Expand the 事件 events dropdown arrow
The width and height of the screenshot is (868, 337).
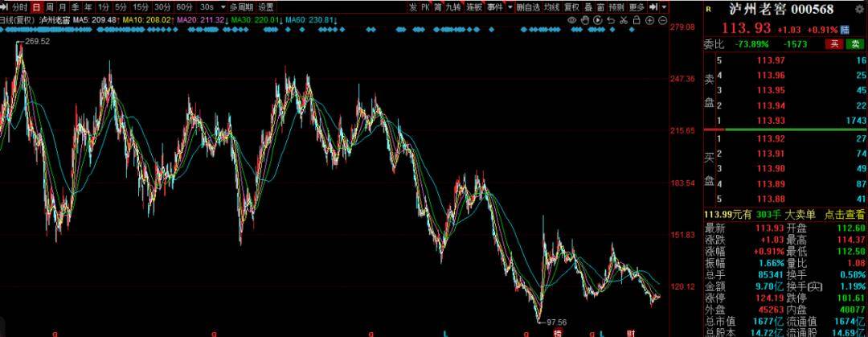point(510,6)
